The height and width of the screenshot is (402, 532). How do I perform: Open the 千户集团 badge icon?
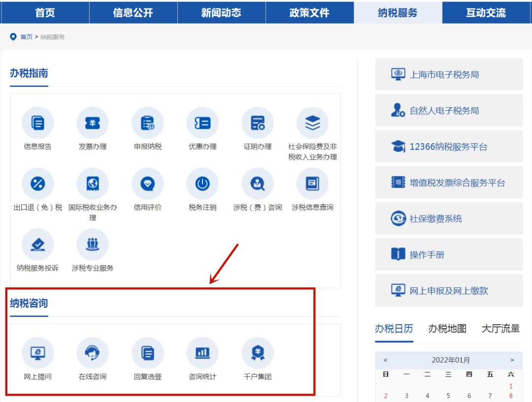258,353
